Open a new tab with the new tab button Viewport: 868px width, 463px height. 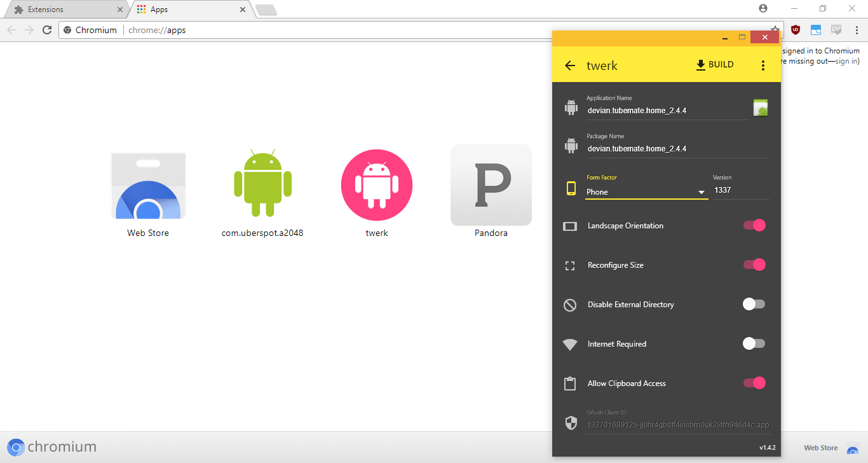click(x=266, y=10)
